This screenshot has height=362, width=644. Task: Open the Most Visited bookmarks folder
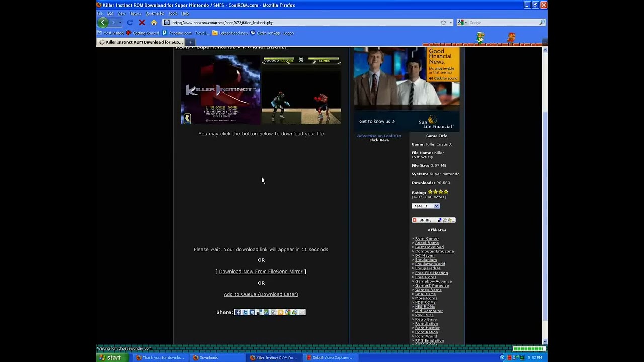pyautogui.click(x=110, y=33)
